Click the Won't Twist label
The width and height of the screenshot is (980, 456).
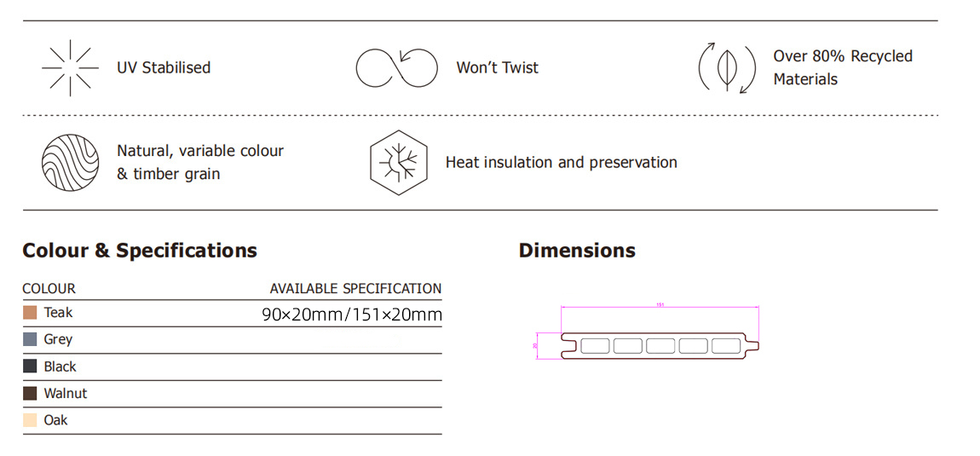click(x=498, y=67)
